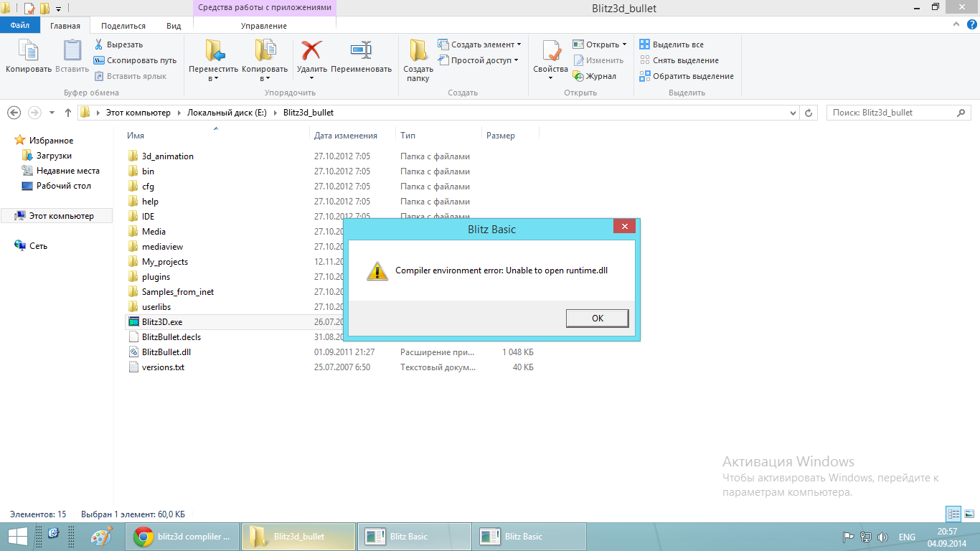Click the Delete (Удалить) red X icon

click(311, 51)
